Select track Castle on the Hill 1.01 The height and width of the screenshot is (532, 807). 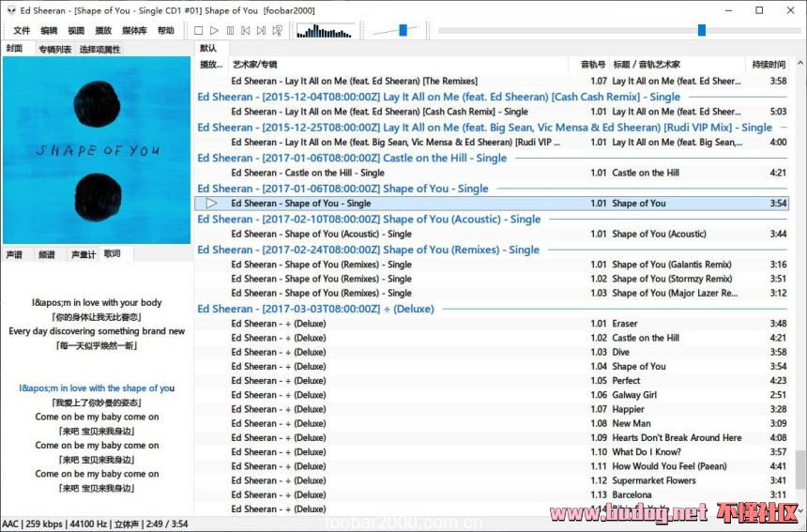click(492, 173)
